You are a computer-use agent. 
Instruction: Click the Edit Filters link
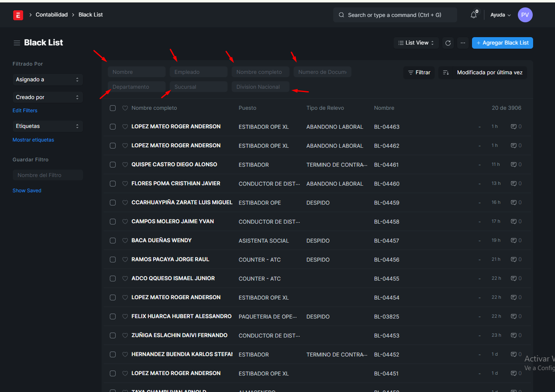(25, 111)
